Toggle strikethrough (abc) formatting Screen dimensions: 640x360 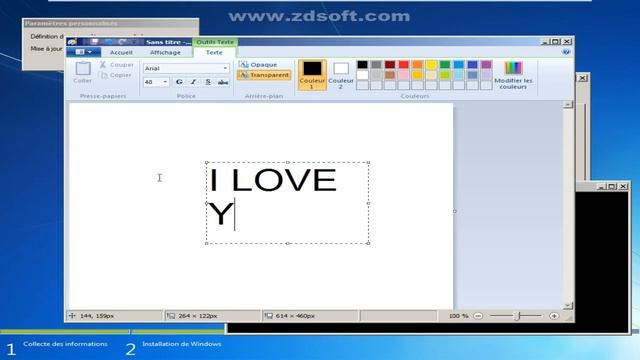click(x=223, y=82)
